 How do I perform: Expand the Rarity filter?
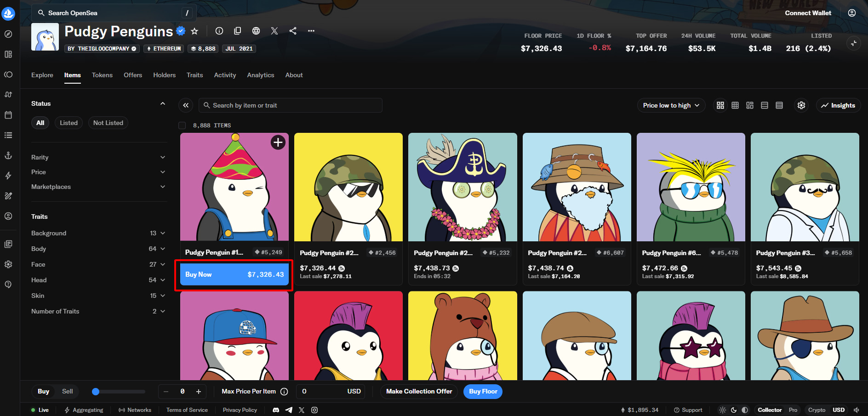[x=98, y=157]
